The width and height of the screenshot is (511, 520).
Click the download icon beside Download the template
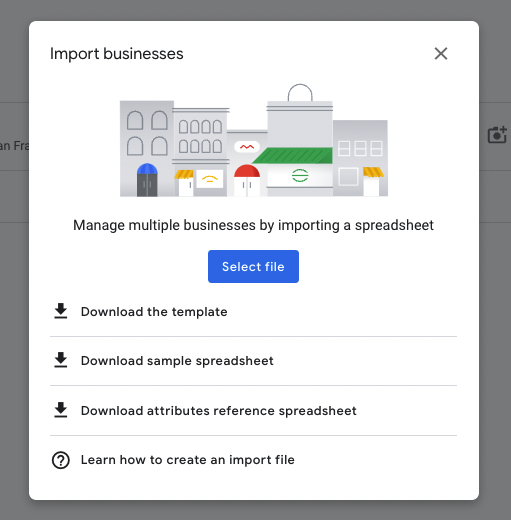tap(61, 311)
